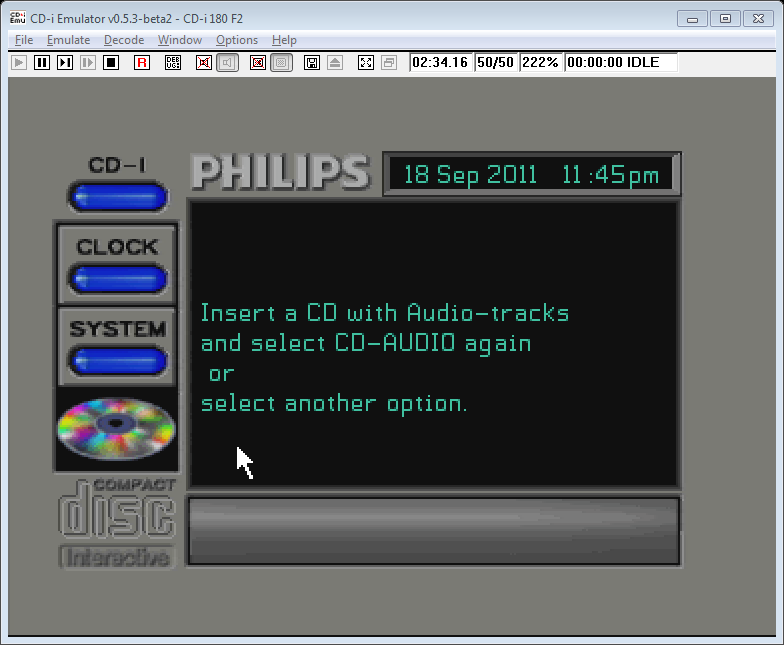The width and height of the screenshot is (784, 645).
Task: Click the 00:00:00 IDLE status field
Action: 620,62
